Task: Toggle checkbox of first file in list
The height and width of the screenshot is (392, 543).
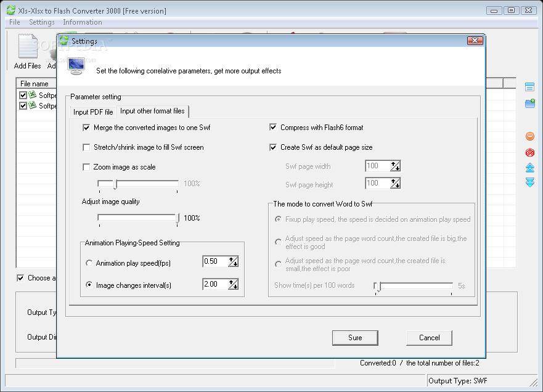Action: [23, 96]
